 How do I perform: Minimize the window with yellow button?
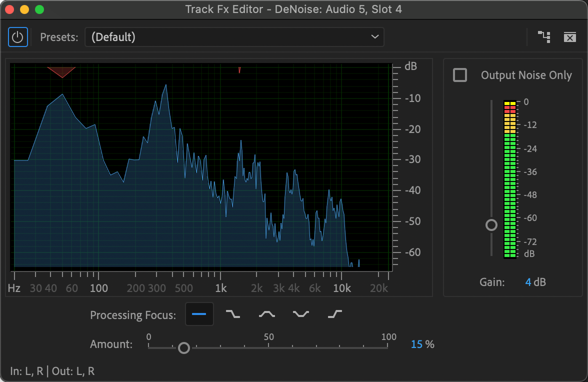24,9
